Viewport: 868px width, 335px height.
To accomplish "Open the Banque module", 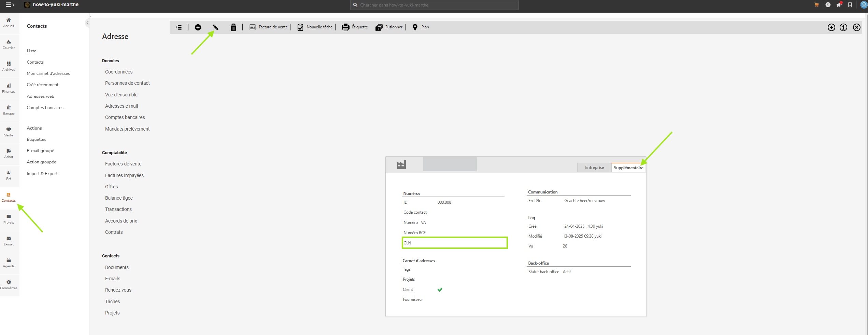I will (x=9, y=110).
